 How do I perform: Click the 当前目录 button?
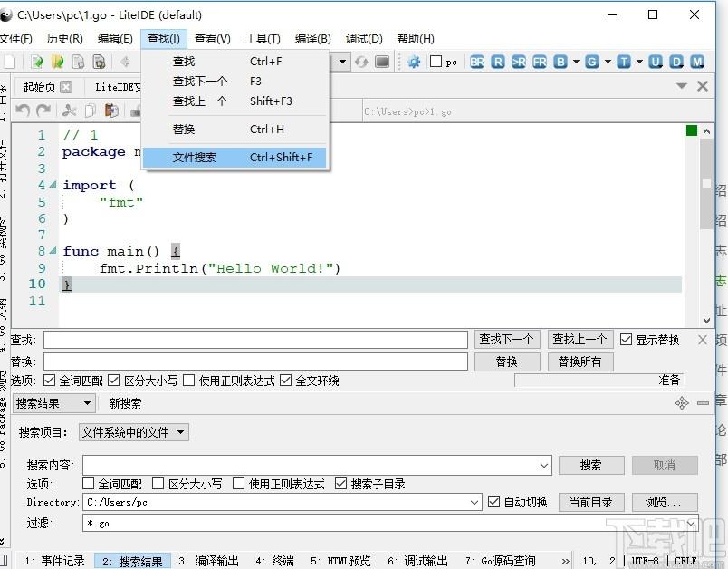[x=591, y=502]
